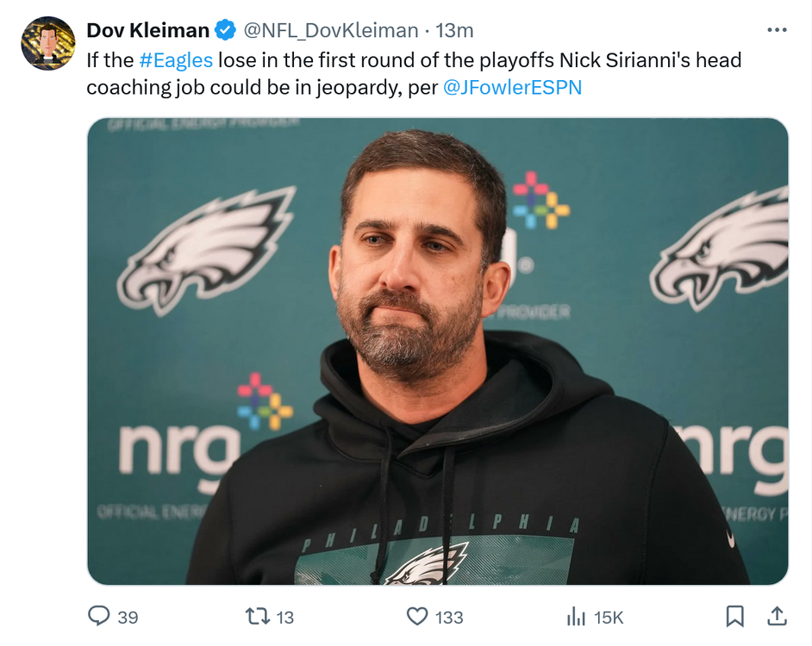Click the repost arrows icon
Screen dimensions: 812x646
(x=257, y=616)
